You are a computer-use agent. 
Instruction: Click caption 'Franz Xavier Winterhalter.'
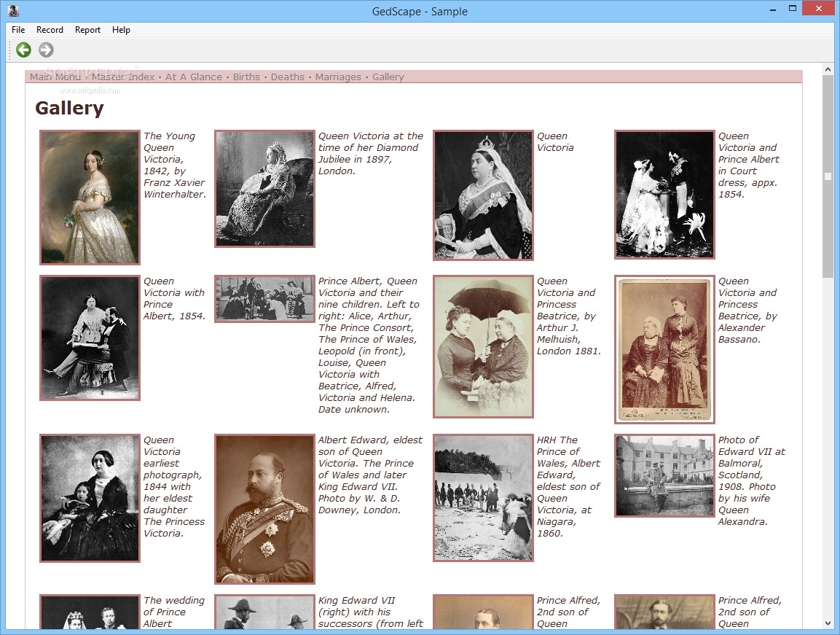175,188
